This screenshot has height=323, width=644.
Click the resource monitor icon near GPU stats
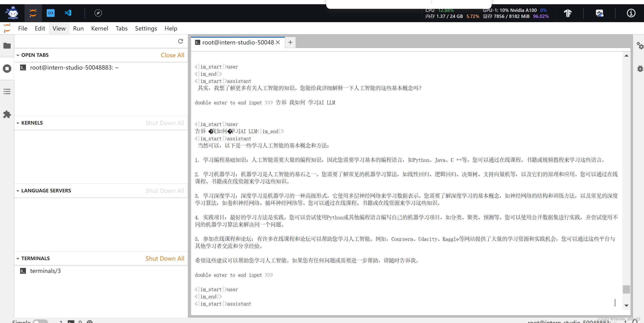(x=600, y=13)
